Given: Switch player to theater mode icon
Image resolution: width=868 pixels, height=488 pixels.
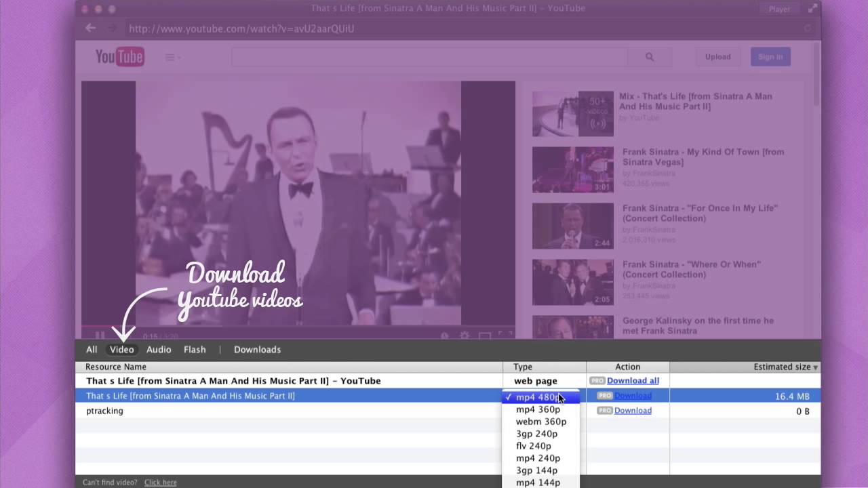Looking at the screenshot, I should click(484, 335).
